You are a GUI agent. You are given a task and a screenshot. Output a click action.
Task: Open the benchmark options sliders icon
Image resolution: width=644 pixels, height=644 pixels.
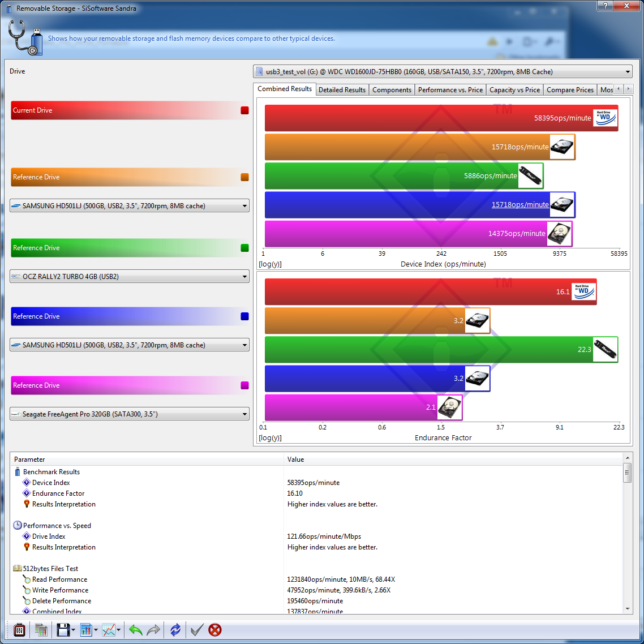(x=19, y=630)
